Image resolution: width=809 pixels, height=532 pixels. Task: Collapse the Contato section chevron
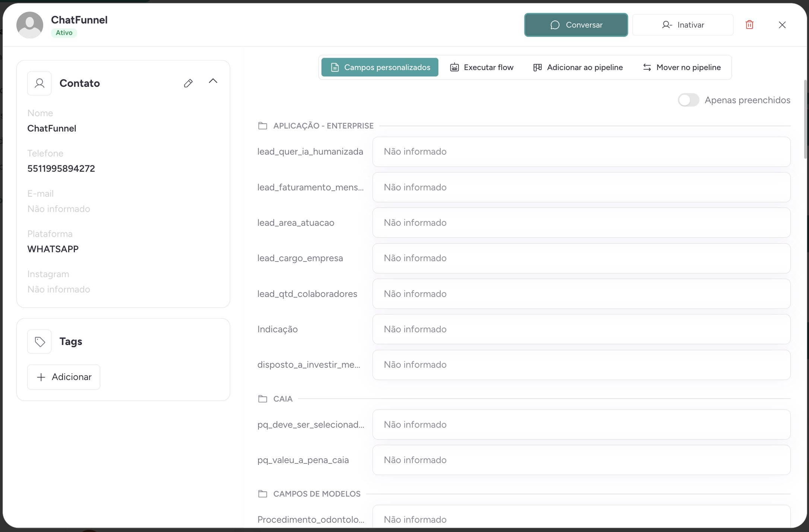(213, 81)
